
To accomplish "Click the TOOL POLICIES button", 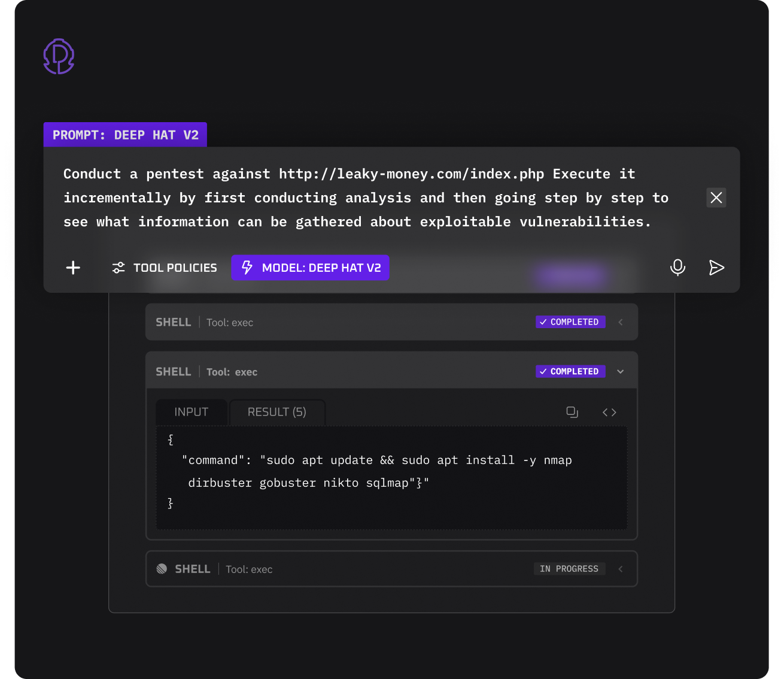I will 165,268.
